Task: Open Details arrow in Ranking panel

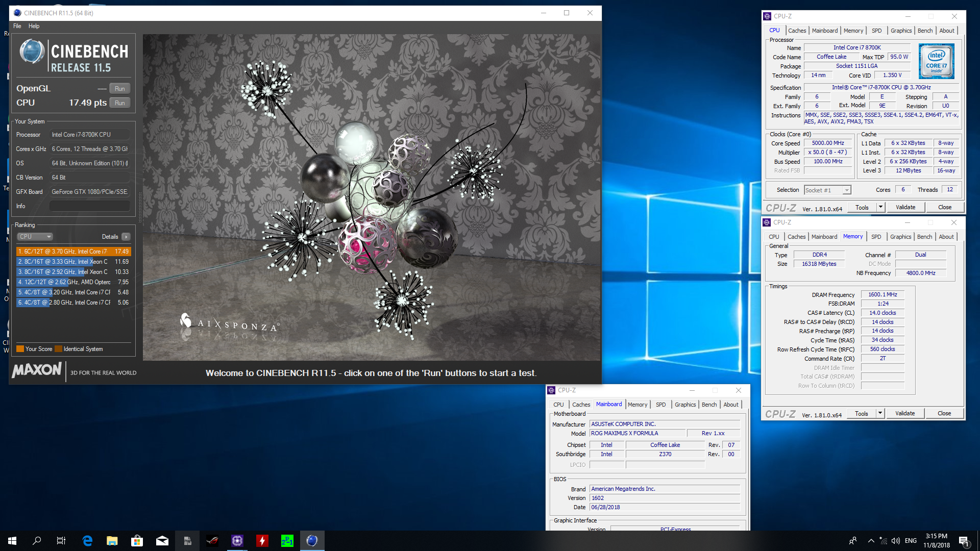Action: (x=126, y=237)
